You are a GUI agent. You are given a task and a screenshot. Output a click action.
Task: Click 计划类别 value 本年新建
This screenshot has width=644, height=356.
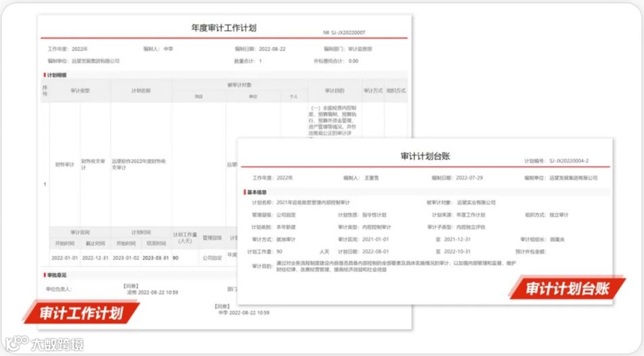[x=286, y=227]
